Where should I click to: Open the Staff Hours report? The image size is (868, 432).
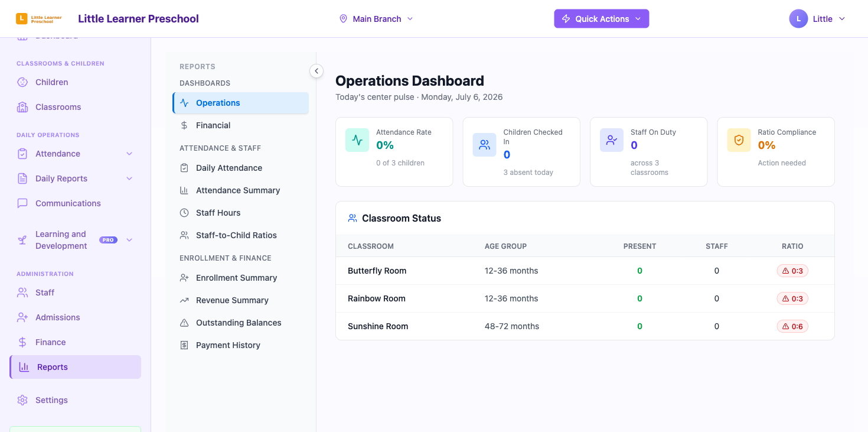click(241, 213)
